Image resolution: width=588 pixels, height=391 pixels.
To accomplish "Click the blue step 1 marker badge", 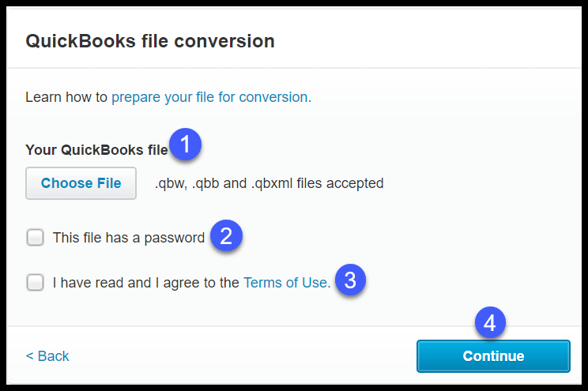I will [x=185, y=145].
